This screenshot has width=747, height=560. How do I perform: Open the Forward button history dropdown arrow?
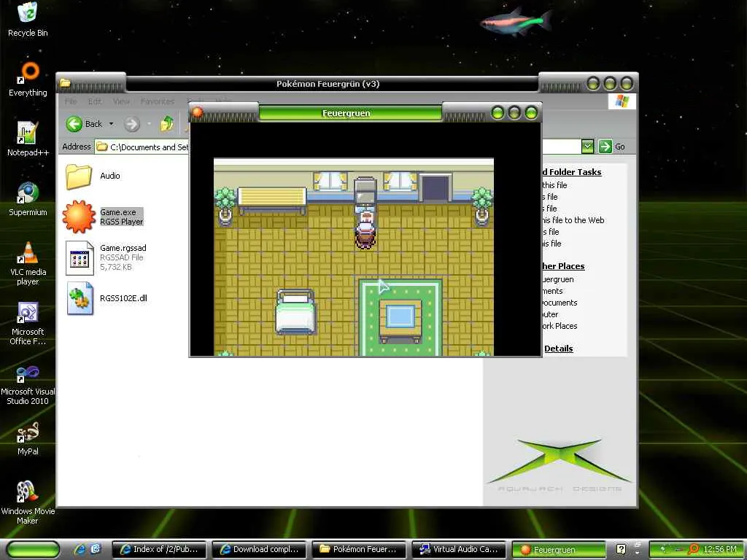149,124
